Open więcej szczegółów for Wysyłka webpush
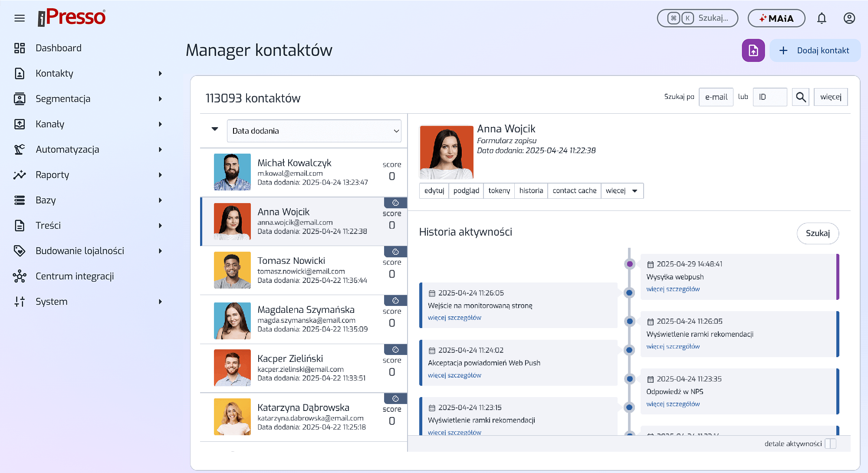 pos(673,289)
